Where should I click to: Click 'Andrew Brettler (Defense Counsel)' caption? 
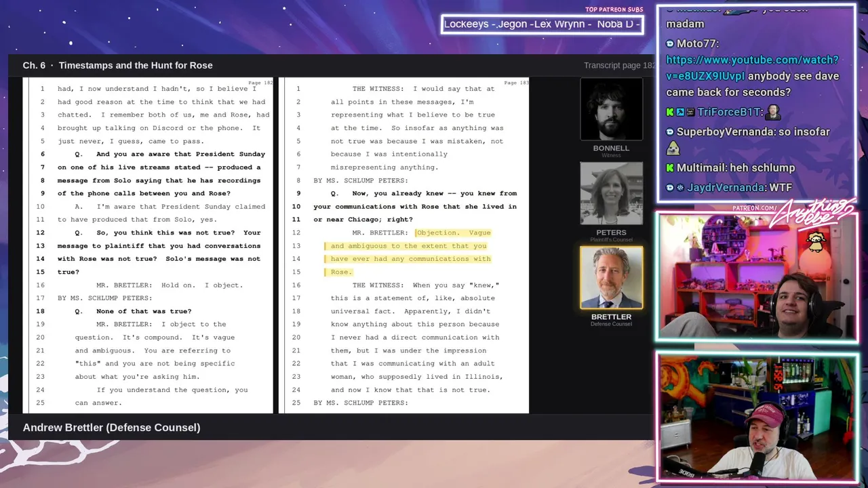pos(111,428)
